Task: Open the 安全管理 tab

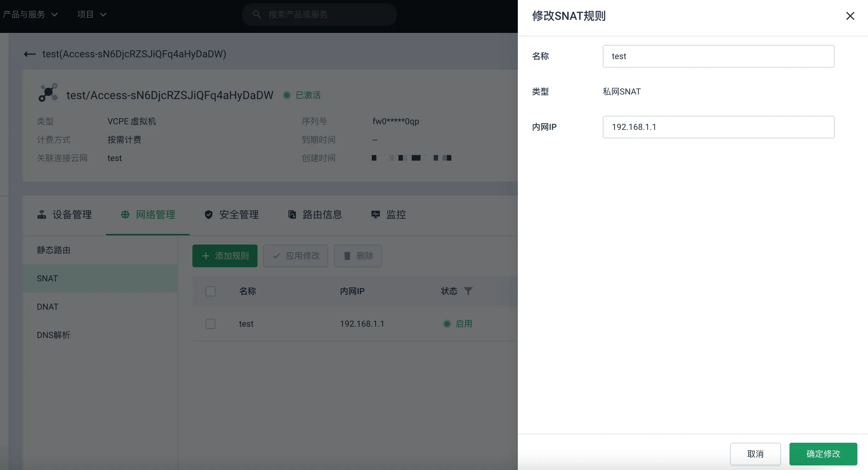Action: 231,214
